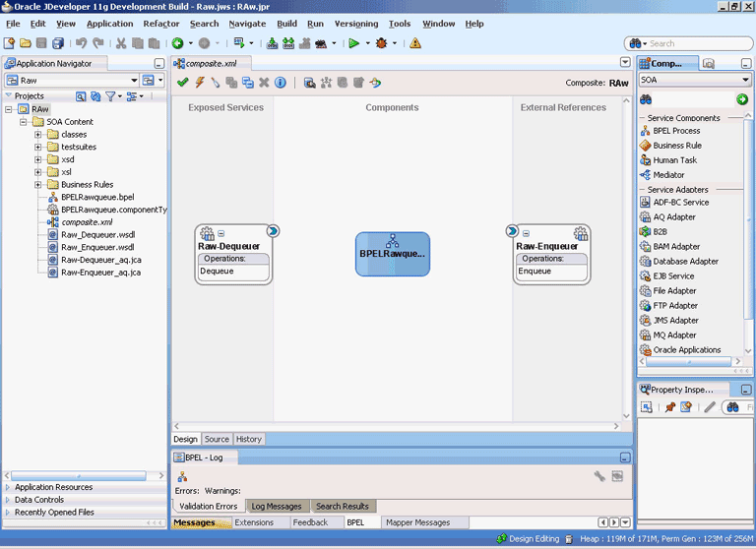Open the composite.xml file in Projects
Viewport: 756px width, 549px height.
click(x=86, y=222)
